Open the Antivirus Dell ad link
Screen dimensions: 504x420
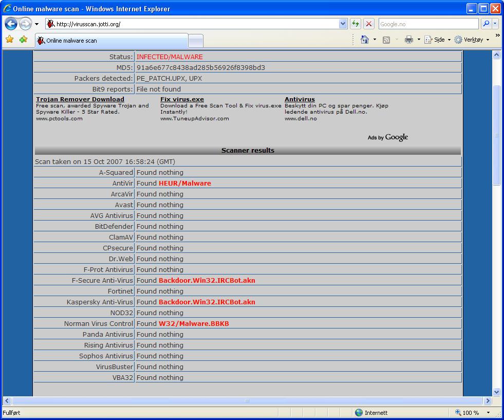click(300, 99)
